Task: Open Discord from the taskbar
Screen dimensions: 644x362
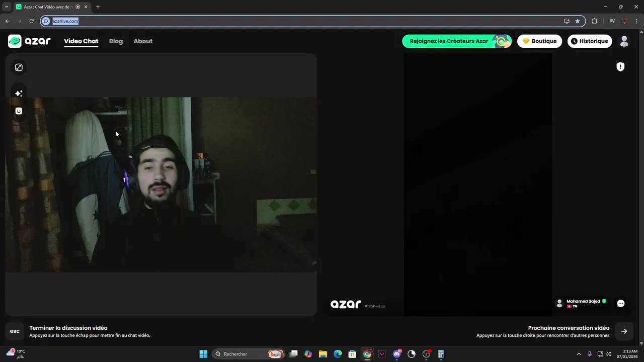Action: coord(397,354)
